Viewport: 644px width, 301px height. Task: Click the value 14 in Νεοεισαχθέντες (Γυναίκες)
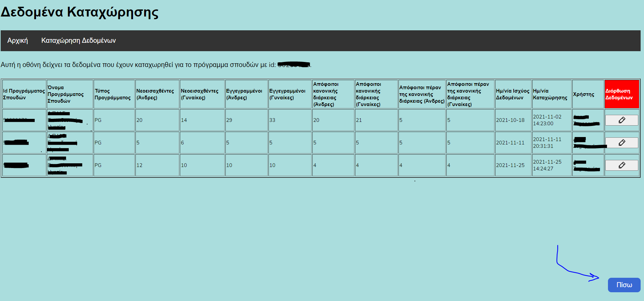(184, 120)
